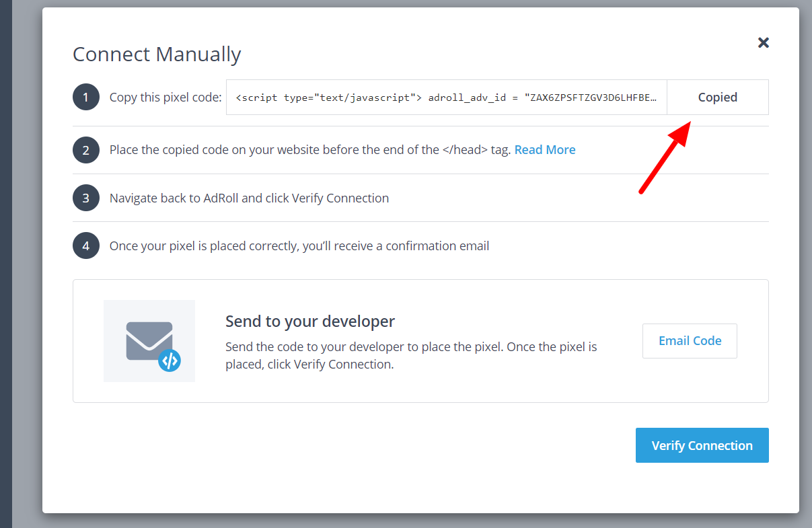
Task: Click the Connect Manually title
Action: coord(157,54)
